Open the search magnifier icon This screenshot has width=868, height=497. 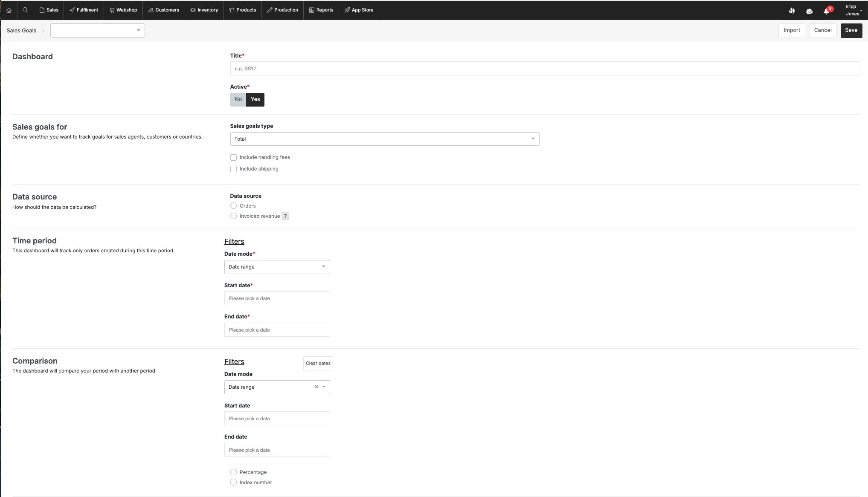coord(25,10)
